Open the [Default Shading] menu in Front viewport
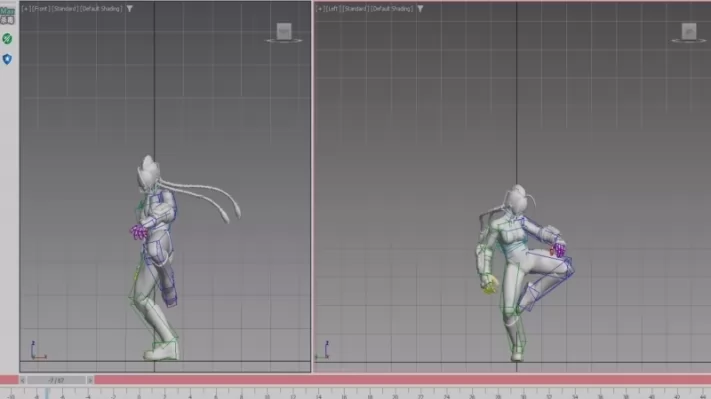 point(101,9)
